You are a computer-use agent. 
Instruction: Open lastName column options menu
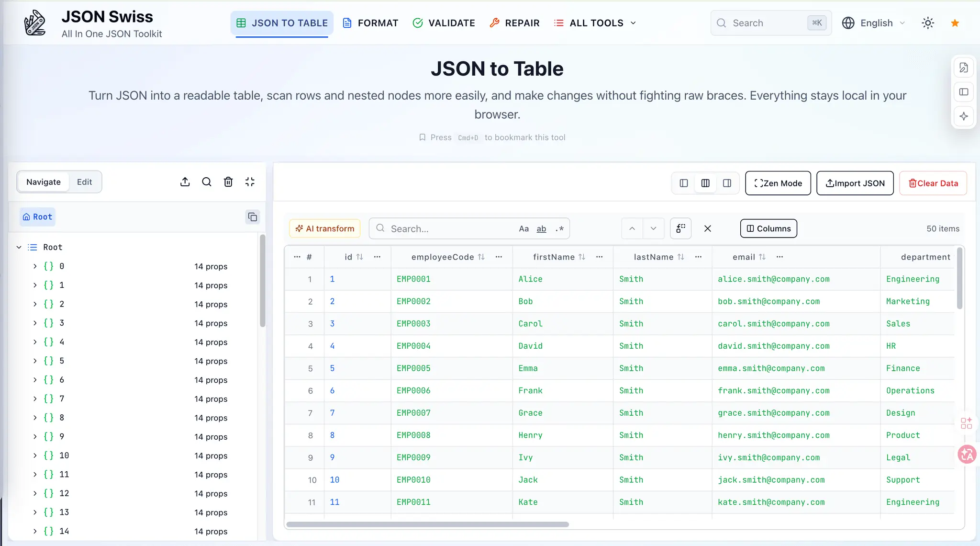698,257
